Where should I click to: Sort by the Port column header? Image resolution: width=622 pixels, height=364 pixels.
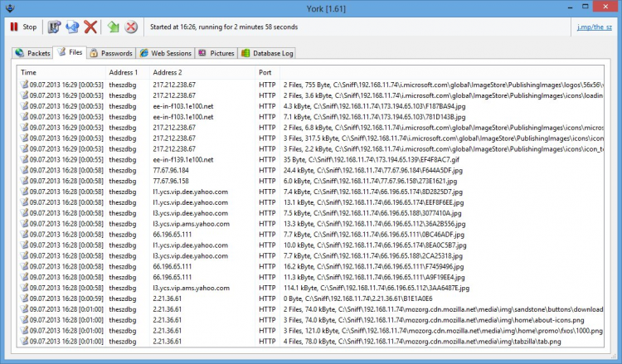[x=265, y=72]
